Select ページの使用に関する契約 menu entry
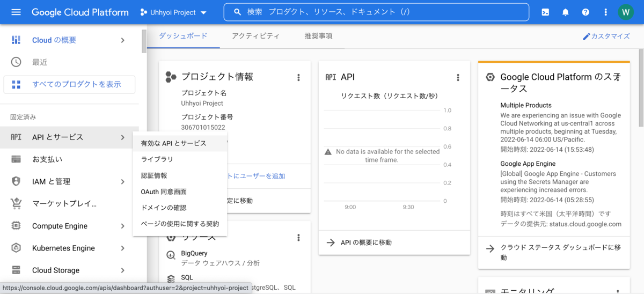 pyautogui.click(x=180, y=224)
